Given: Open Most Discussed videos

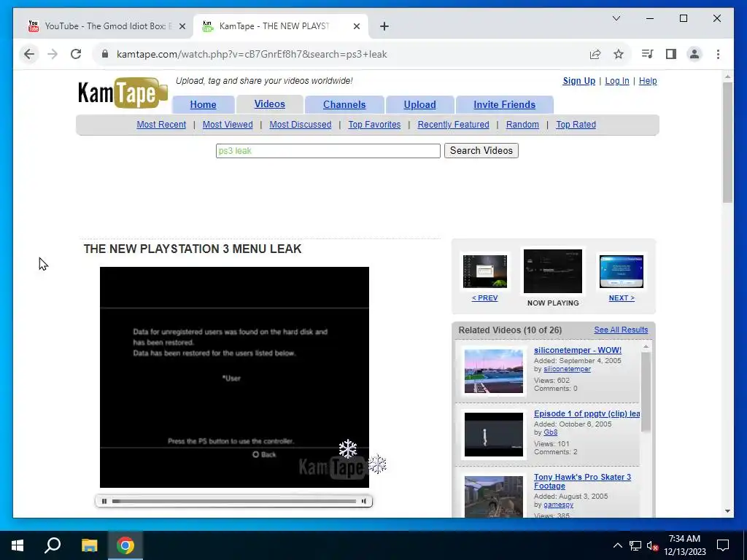Looking at the screenshot, I should (300, 125).
